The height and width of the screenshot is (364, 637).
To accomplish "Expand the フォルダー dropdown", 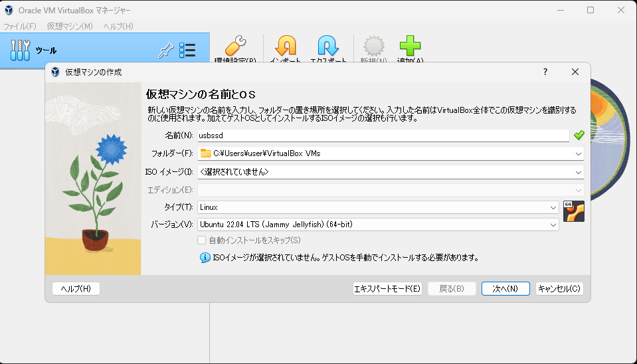I will click(578, 153).
